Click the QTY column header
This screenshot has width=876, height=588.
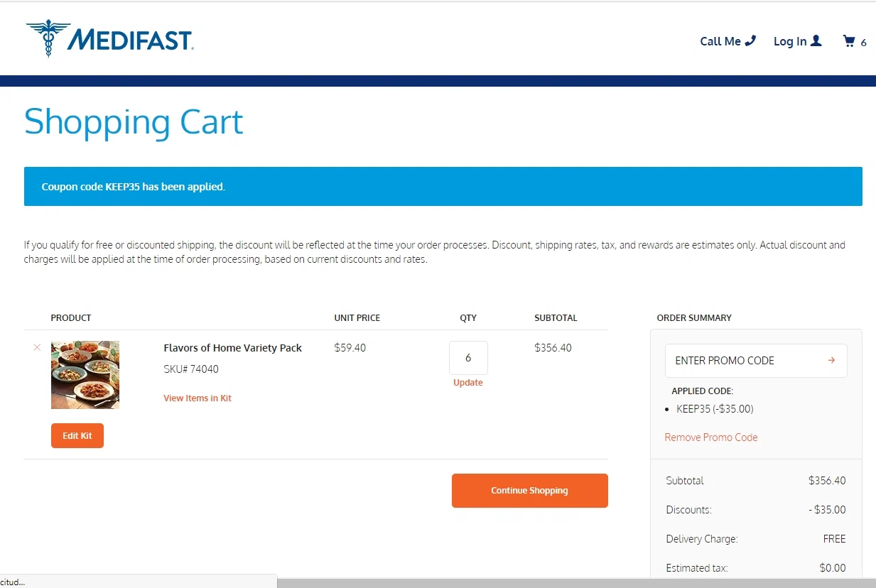tap(468, 318)
